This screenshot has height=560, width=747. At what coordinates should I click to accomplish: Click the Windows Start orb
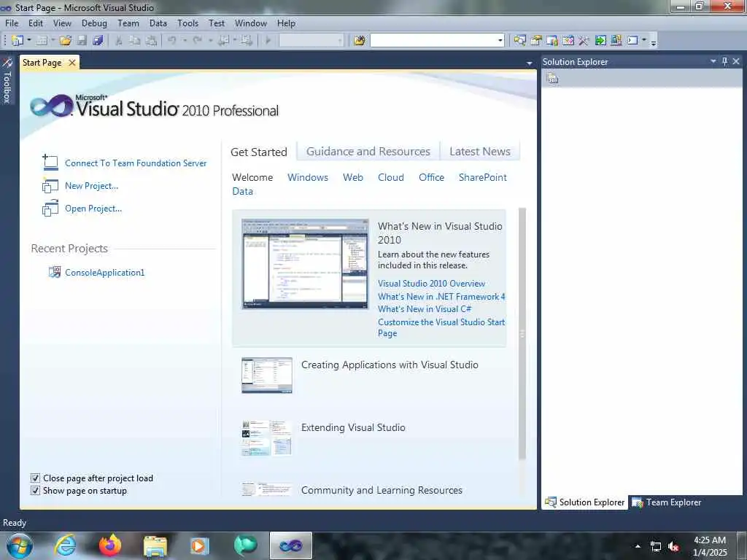(x=20, y=545)
